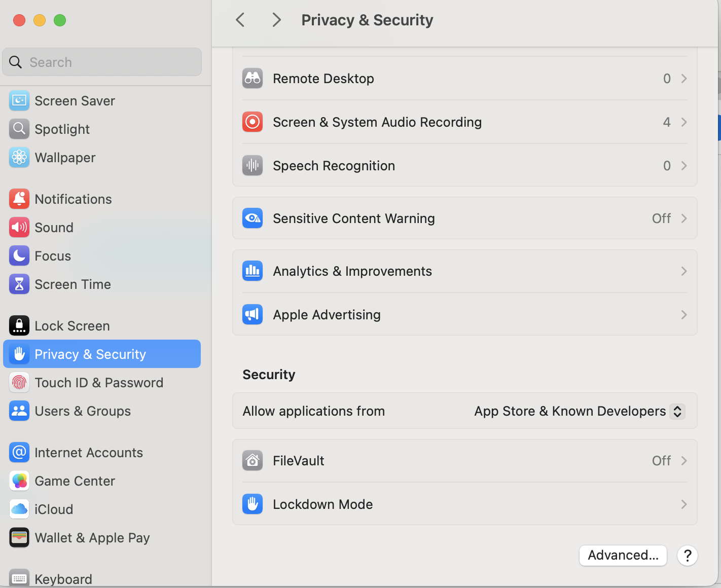
Task: Select Touch ID & Password in sidebar
Action: tap(99, 383)
